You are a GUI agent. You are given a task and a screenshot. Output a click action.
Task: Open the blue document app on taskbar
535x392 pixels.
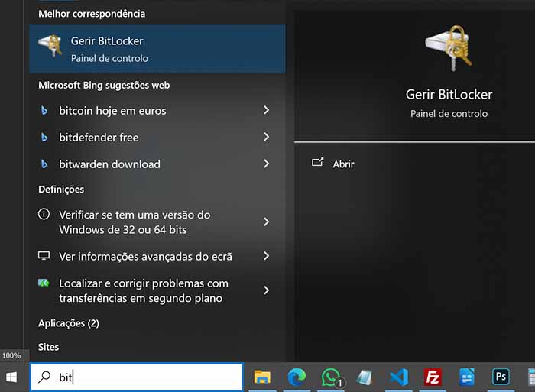coord(467,377)
